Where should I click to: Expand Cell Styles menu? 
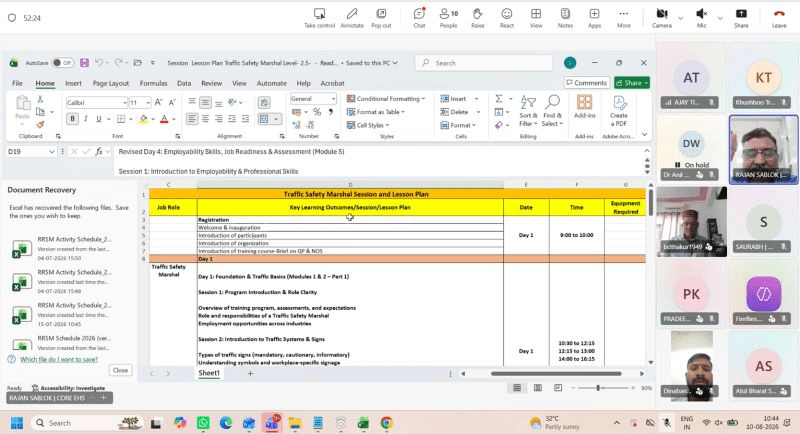pyautogui.click(x=368, y=125)
